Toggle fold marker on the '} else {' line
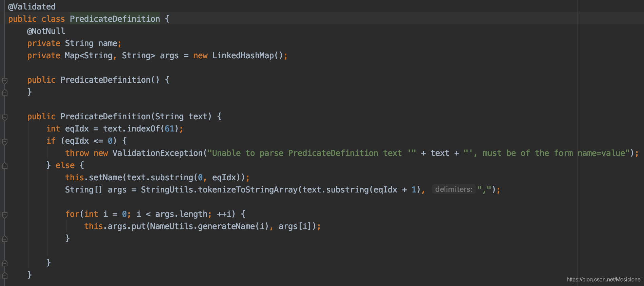The image size is (644, 286). (5, 165)
